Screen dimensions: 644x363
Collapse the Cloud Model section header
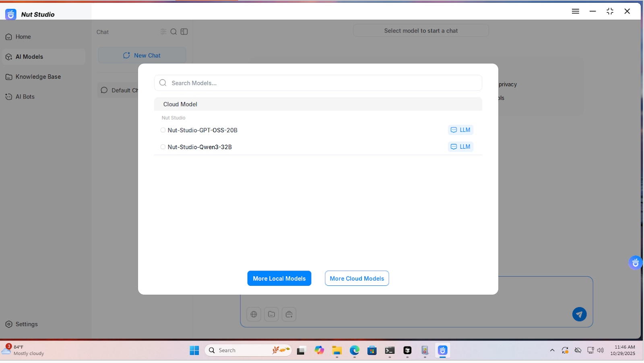tap(318, 104)
